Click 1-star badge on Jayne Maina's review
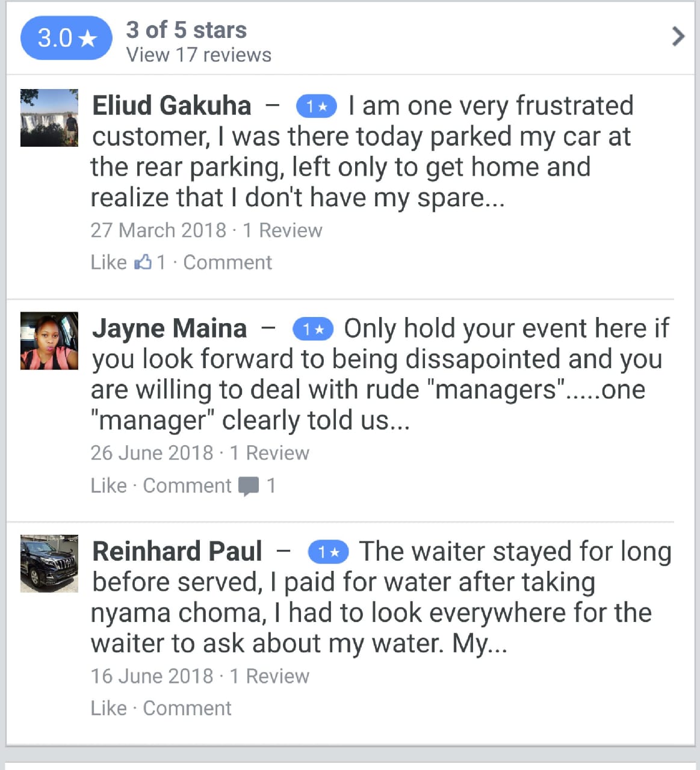Image resolution: width=700 pixels, height=770 pixels. pos(312,330)
